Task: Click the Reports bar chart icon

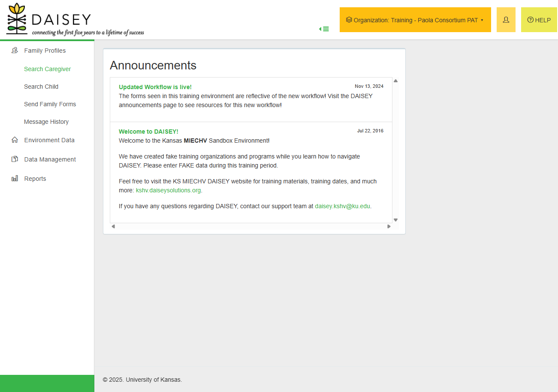Action: tap(15, 179)
